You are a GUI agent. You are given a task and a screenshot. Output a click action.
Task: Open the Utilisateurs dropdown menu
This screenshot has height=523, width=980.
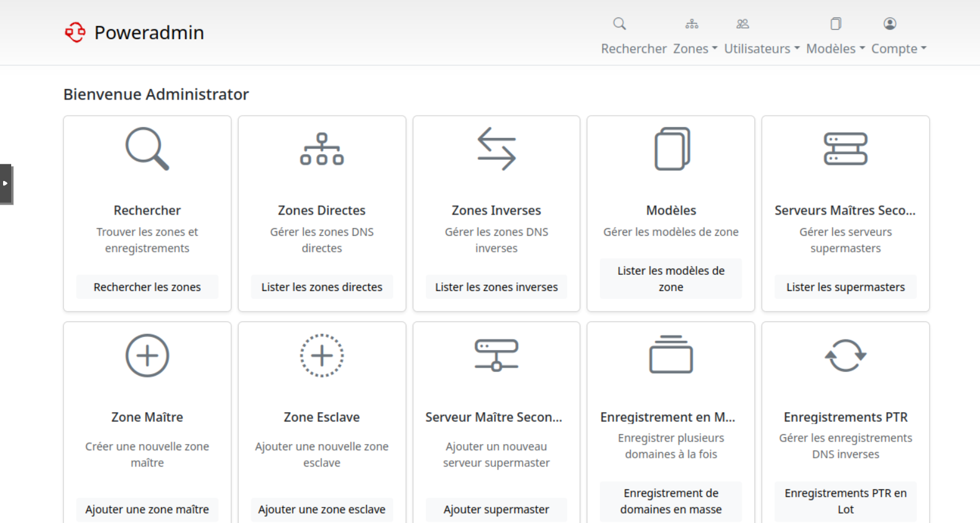761,49
